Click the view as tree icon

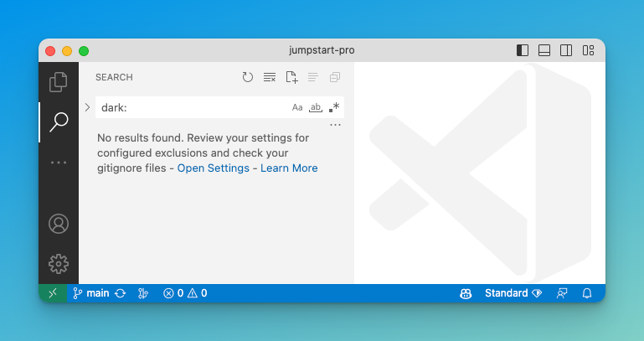click(313, 77)
